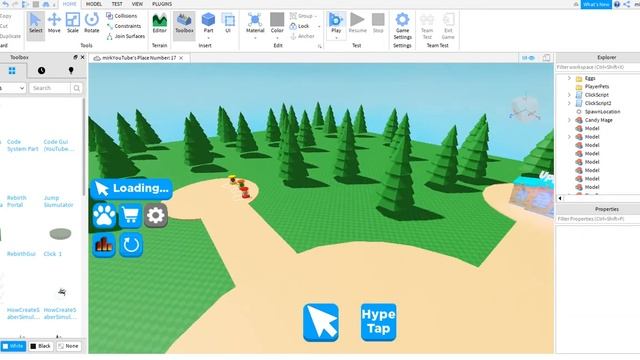640x360 pixels.
Task: Open the Material picker
Action: coord(255,25)
